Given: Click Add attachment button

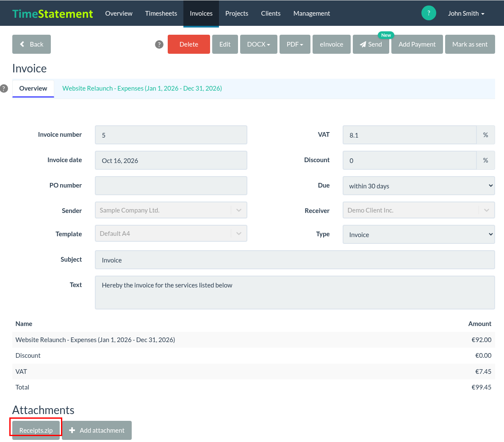Looking at the screenshot, I should tap(97, 430).
